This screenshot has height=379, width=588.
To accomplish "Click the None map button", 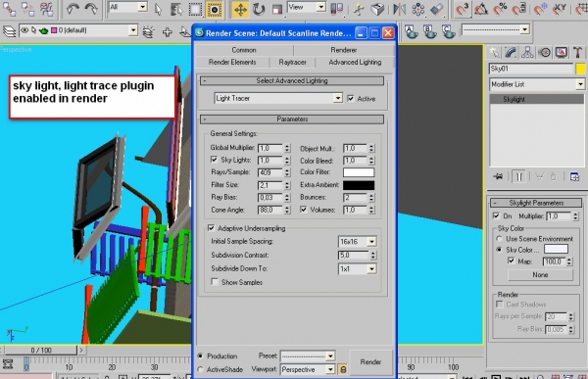I will [540, 275].
